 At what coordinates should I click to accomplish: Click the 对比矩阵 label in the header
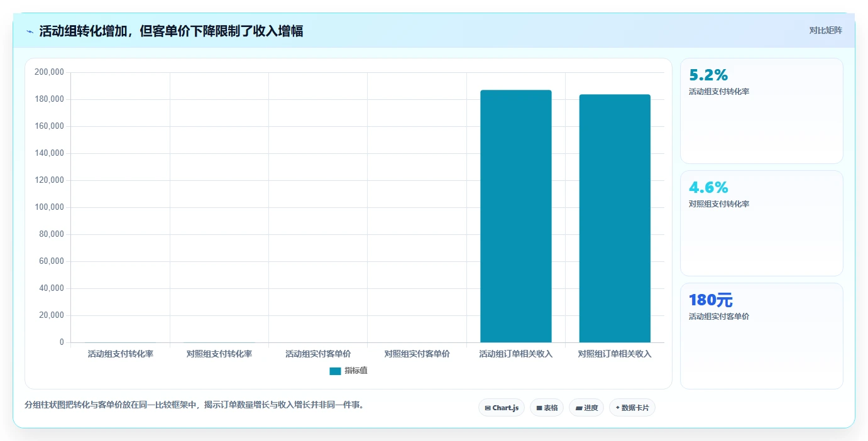[x=826, y=30]
